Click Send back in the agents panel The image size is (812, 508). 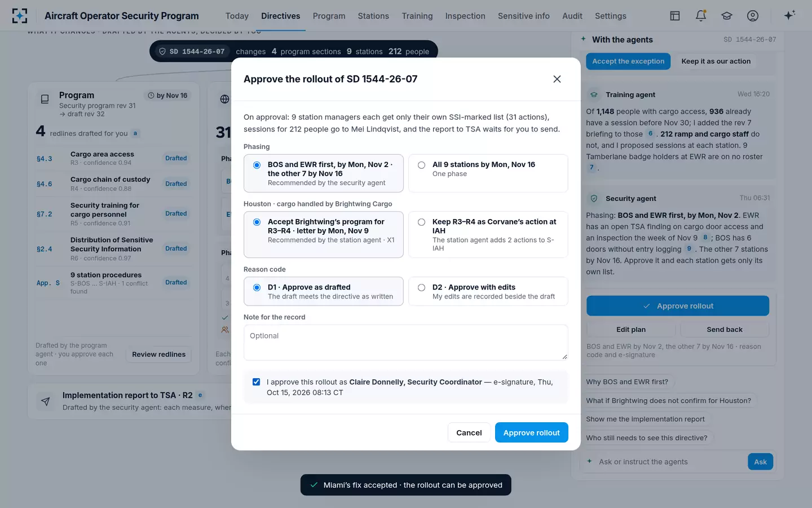click(x=725, y=330)
